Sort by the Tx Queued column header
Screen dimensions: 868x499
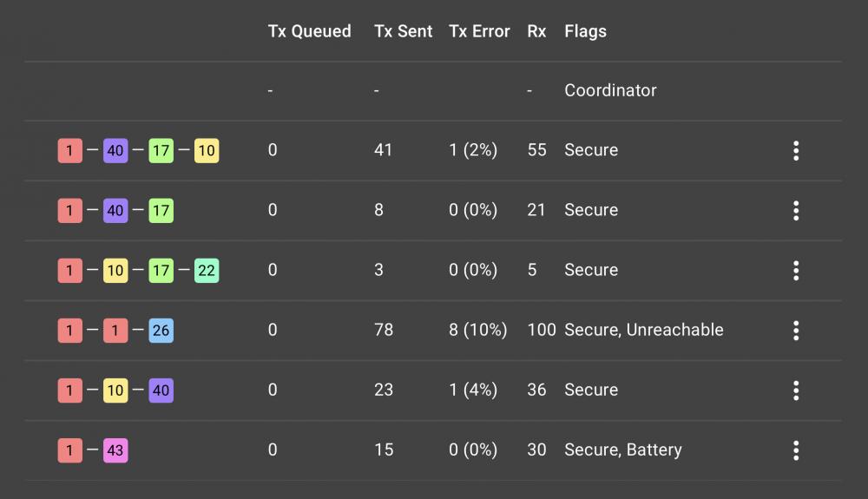pos(310,31)
